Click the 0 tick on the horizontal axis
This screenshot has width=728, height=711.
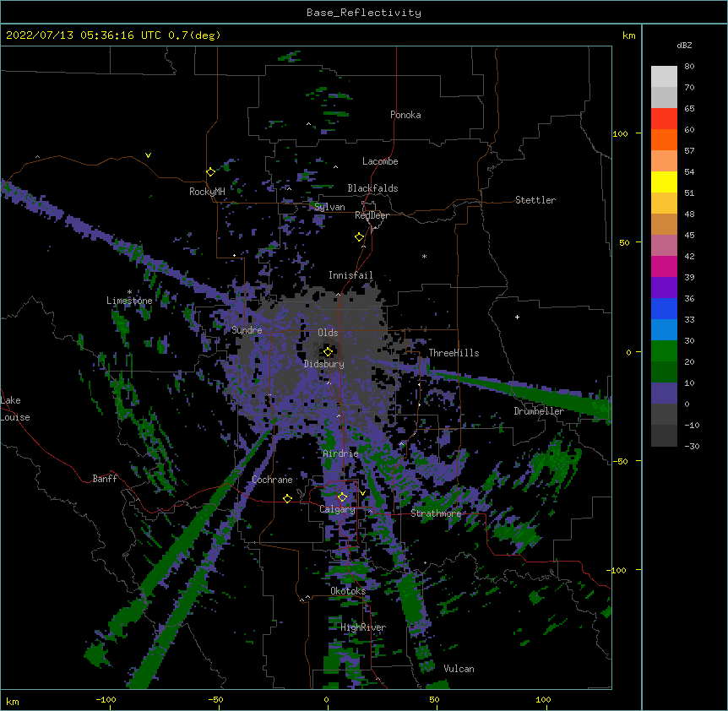click(326, 699)
